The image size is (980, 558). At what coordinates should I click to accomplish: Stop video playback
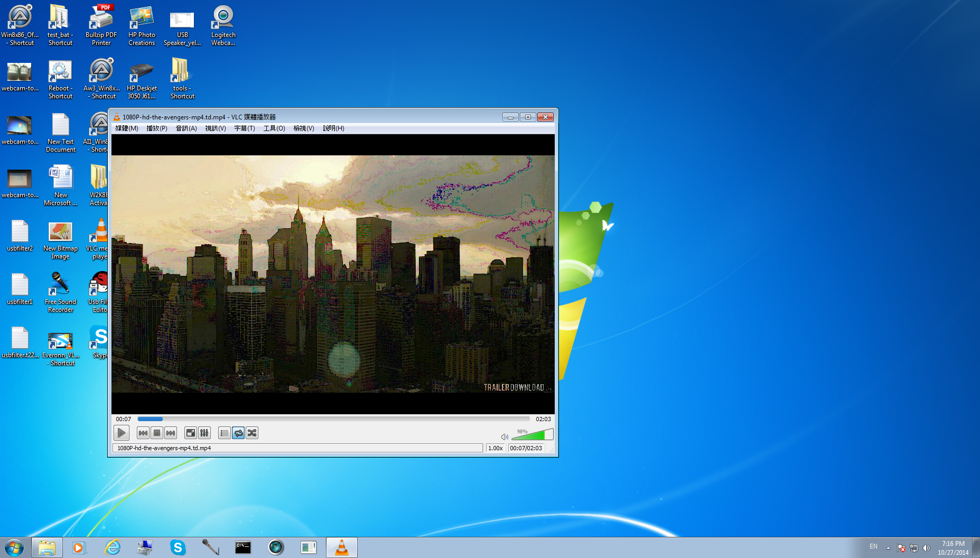tap(157, 433)
